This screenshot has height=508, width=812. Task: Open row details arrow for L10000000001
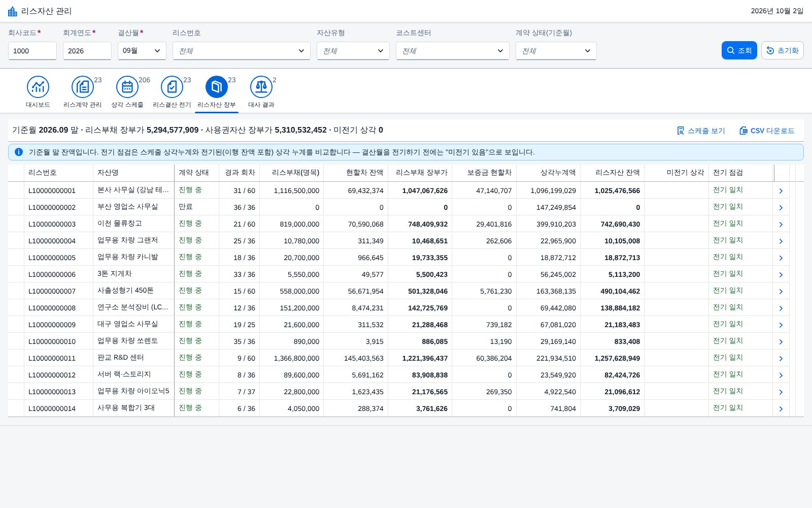pos(781,190)
